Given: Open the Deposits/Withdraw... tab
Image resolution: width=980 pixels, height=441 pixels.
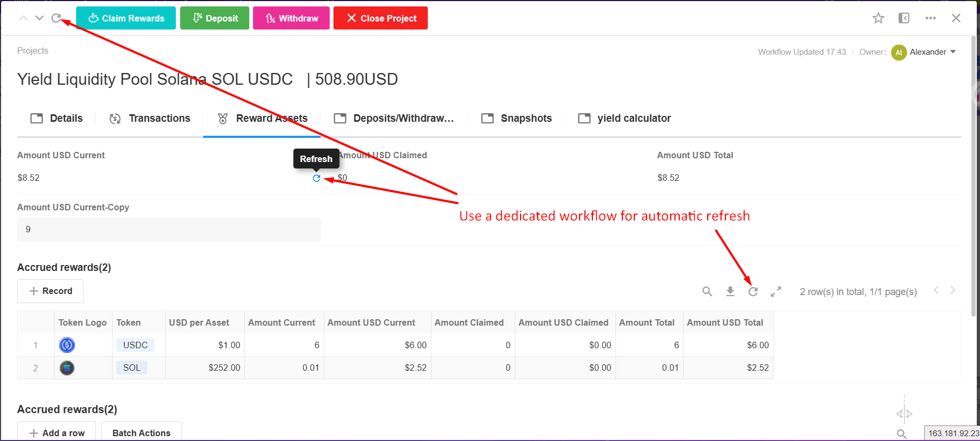Looking at the screenshot, I should pyautogui.click(x=394, y=119).
